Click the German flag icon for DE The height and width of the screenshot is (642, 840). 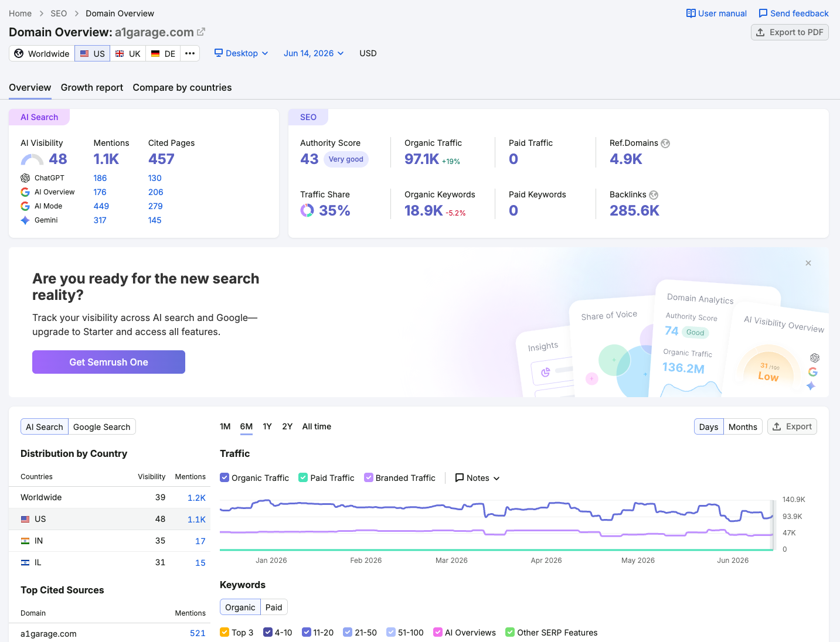155,53
